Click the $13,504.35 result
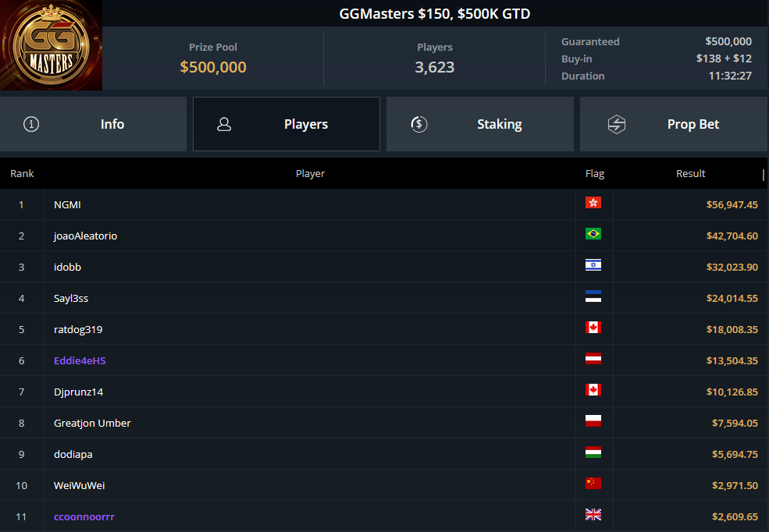This screenshot has height=532, width=769. click(x=732, y=360)
